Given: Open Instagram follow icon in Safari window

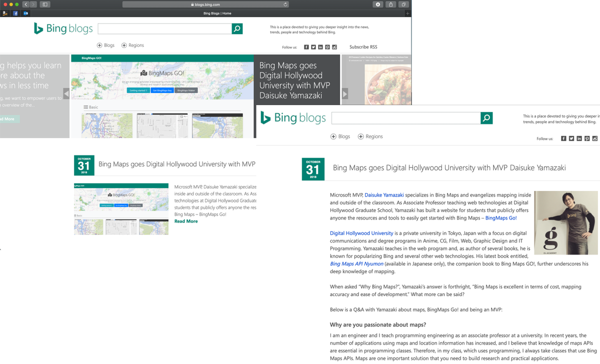Looking at the screenshot, I should [x=334, y=47].
